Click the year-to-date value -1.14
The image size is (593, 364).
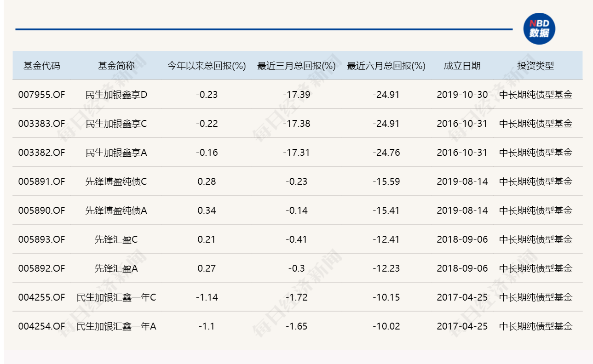207,297
